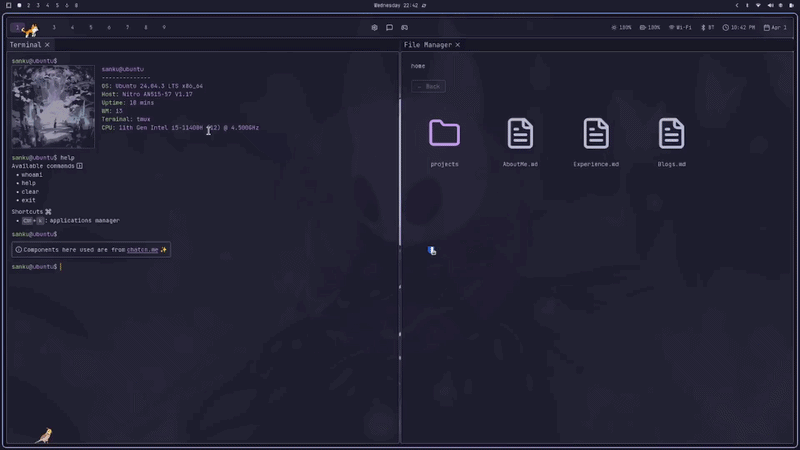Screen dimensions: 800x450
Task: Click the BT Bluetooth indicator
Action: coord(708,28)
